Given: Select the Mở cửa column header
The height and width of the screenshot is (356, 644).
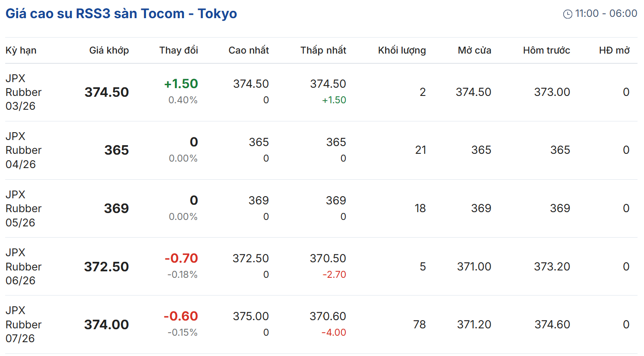Looking at the screenshot, I should coord(474,51).
